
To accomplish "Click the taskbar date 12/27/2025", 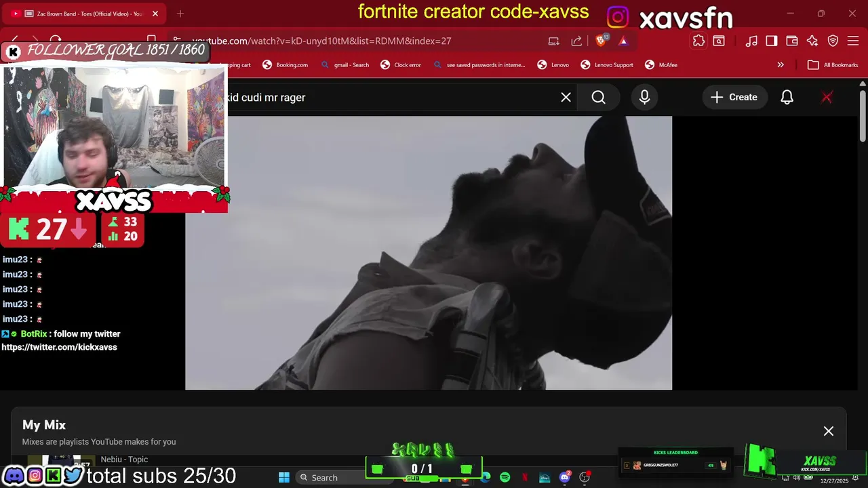I will pos(834,481).
